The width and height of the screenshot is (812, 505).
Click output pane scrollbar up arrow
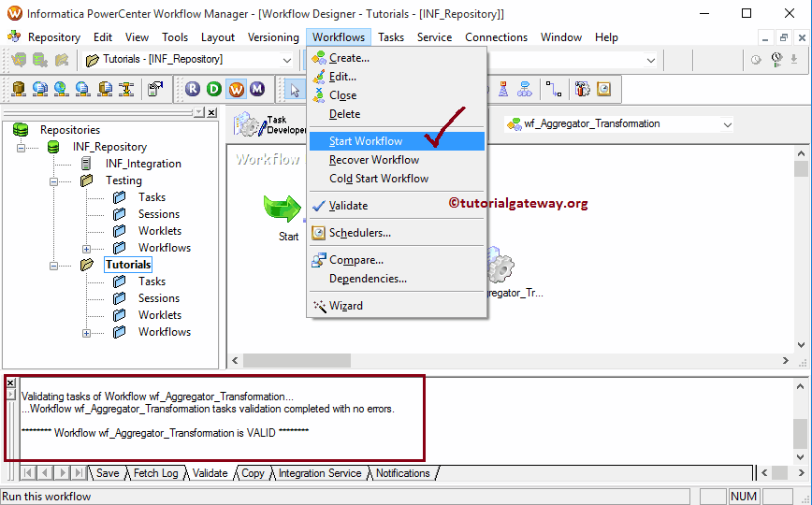(800, 386)
